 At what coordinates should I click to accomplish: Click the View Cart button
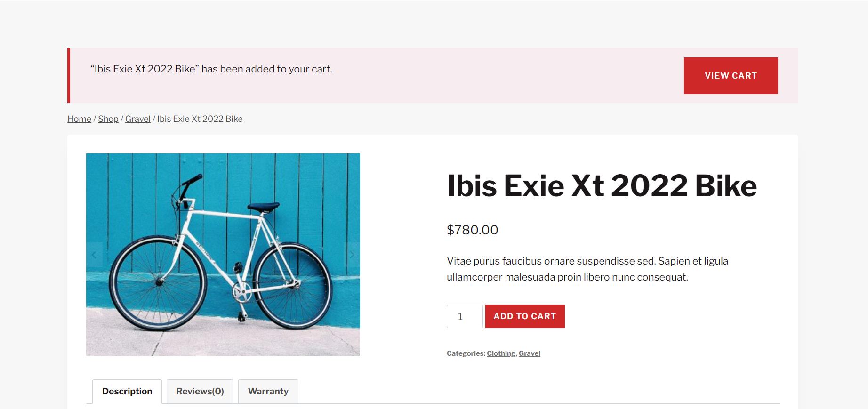pyautogui.click(x=731, y=76)
